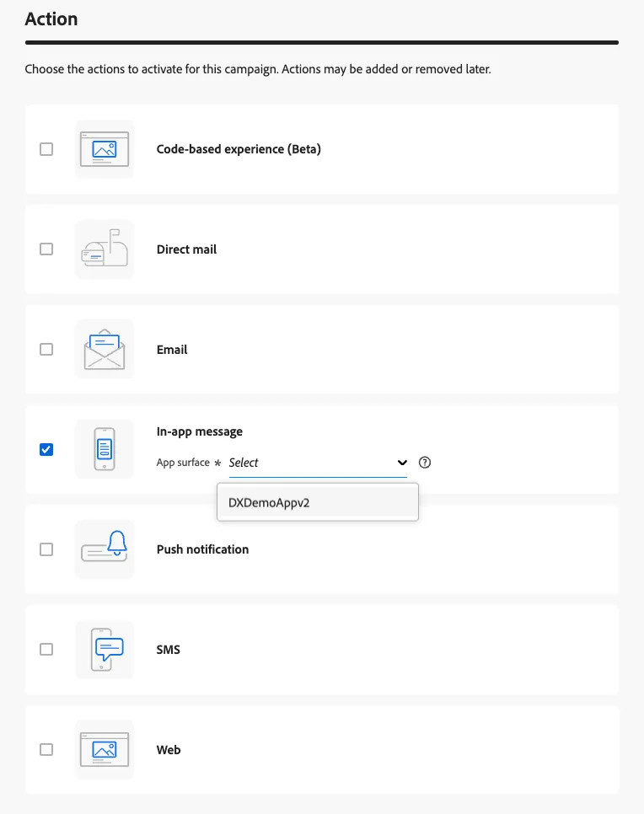
Task: Click the Code-based experience window icon
Action: pyautogui.click(x=105, y=149)
